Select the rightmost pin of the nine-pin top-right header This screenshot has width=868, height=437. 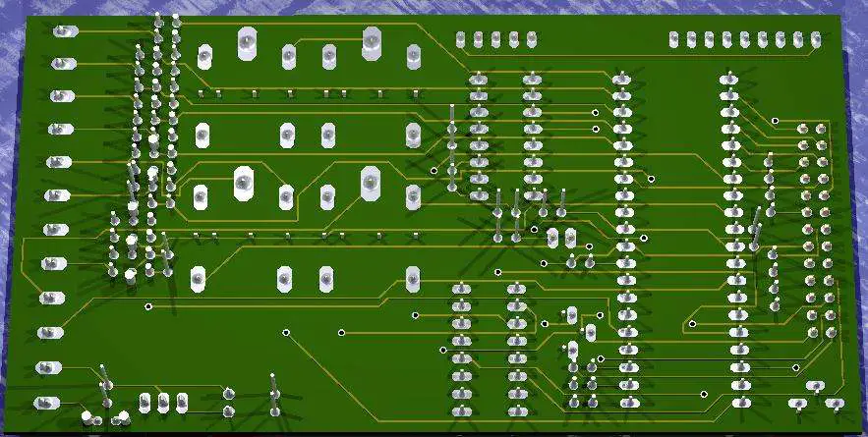point(815,39)
